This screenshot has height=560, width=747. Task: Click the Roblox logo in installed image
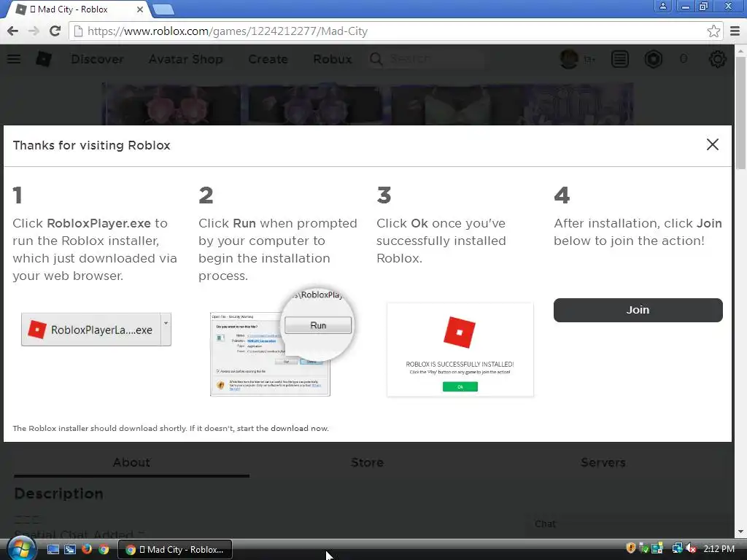pyautogui.click(x=460, y=332)
